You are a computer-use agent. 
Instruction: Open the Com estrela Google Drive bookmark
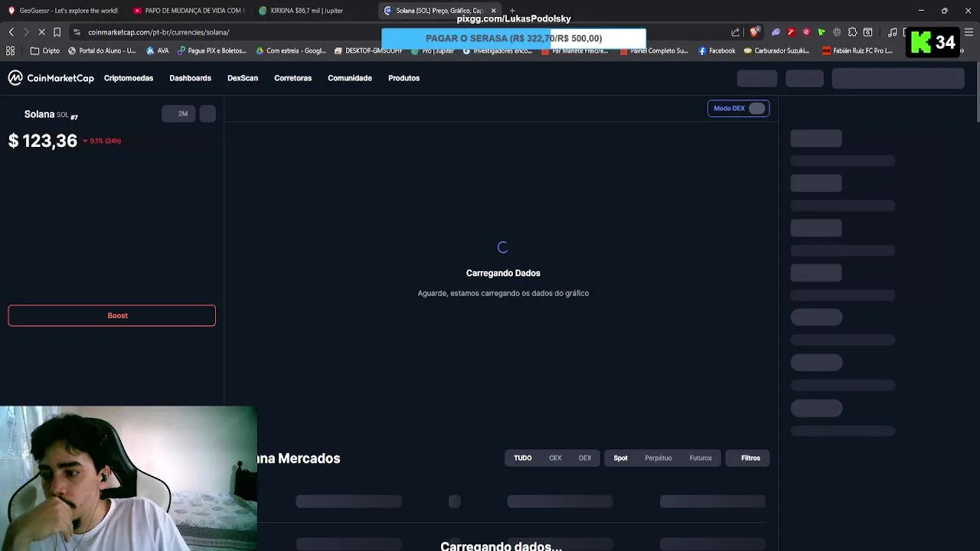click(291, 51)
